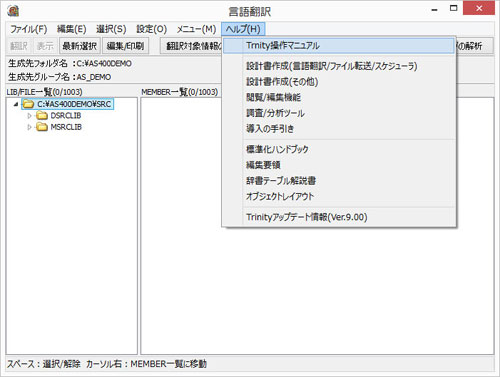
Task: Open 閲覧/編集機能 help item
Action: point(339,97)
